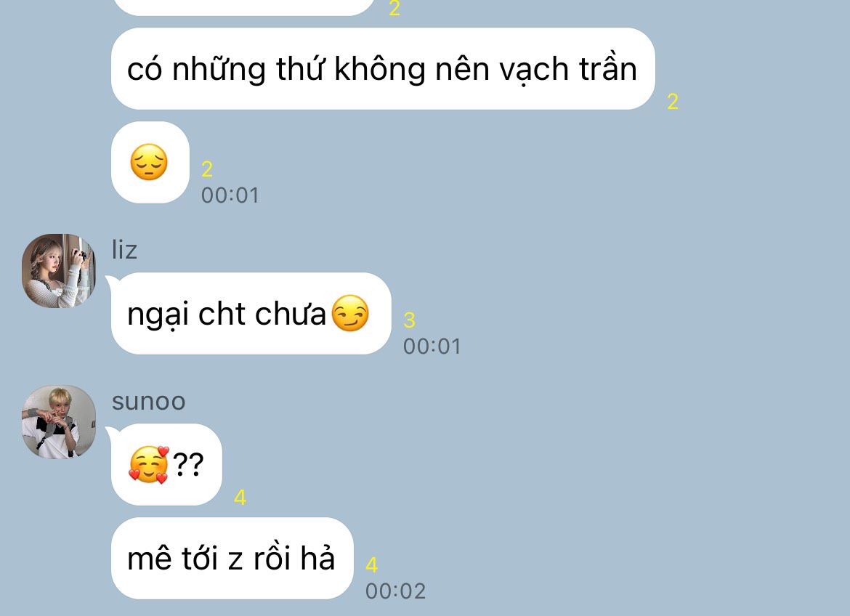Select message 'mê tới z rồi hả'
850x616 pixels.
tap(232, 558)
